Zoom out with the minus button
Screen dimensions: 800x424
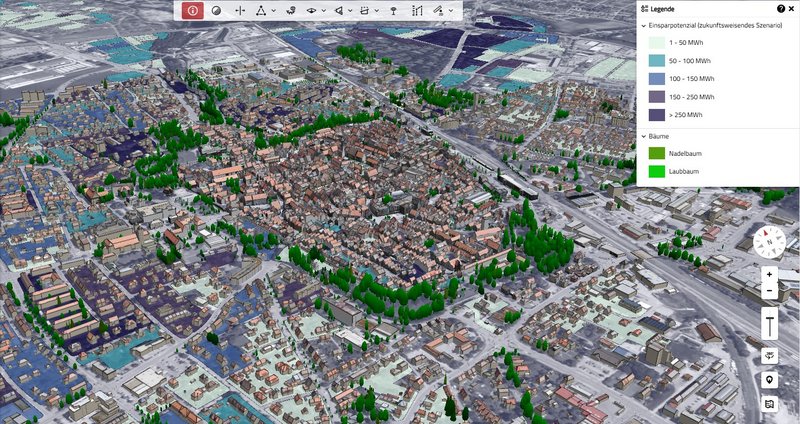(769, 291)
